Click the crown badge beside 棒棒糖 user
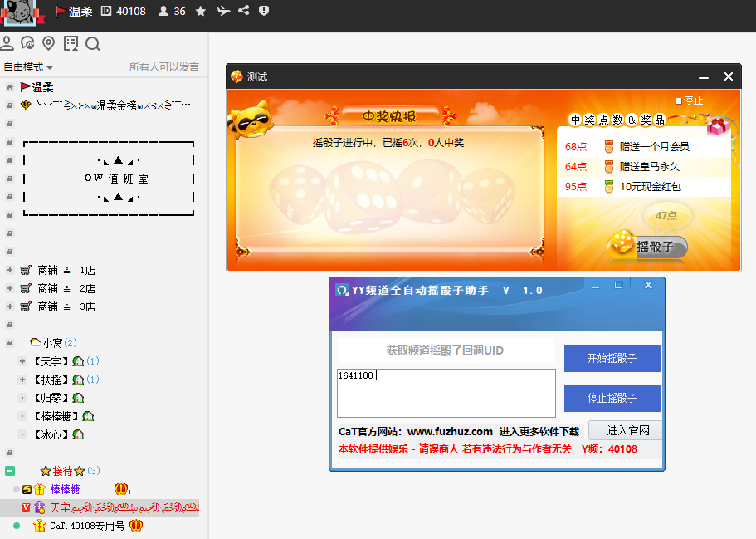This screenshot has width=756, height=539. coord(122,489)
